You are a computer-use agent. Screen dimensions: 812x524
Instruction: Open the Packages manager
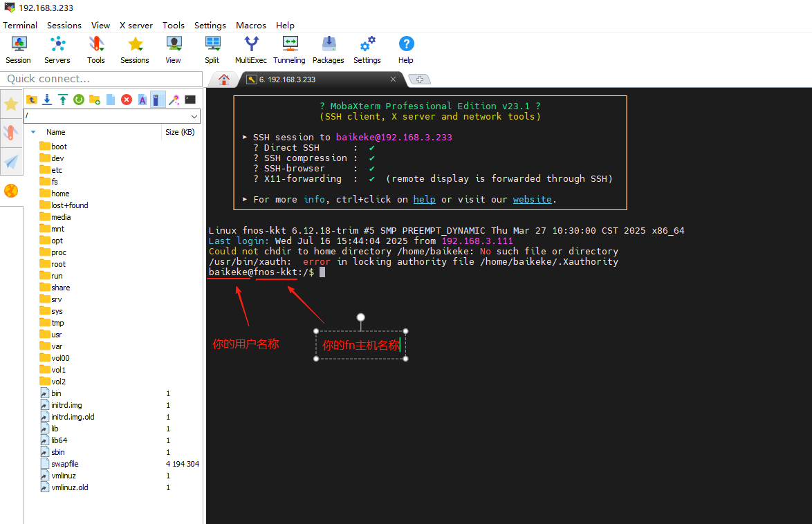click(328, 50)
